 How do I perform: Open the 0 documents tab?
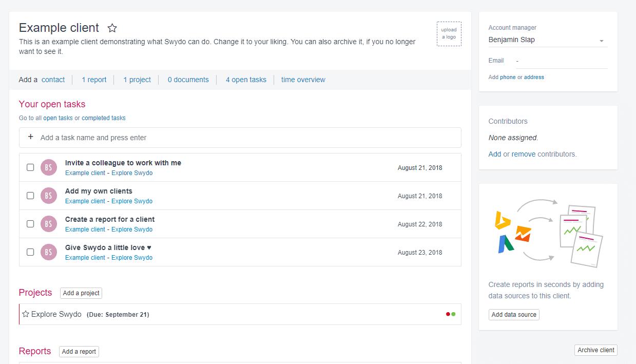[x=188, y=80]
